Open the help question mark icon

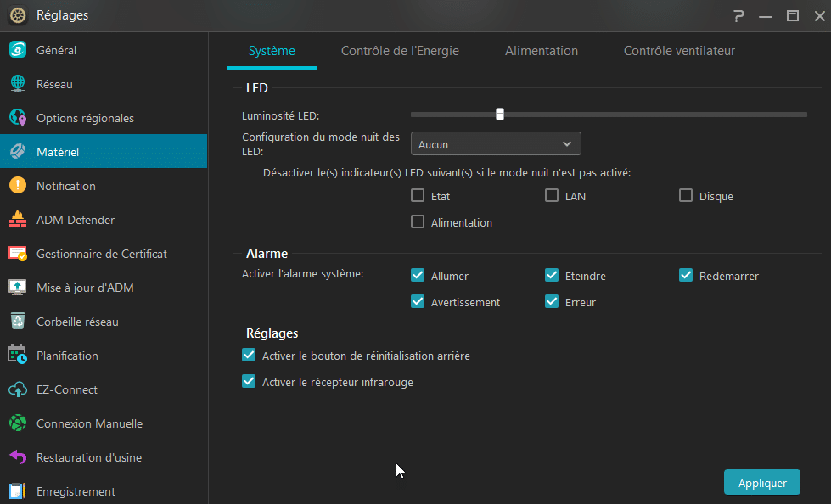[x=738, y=15]
